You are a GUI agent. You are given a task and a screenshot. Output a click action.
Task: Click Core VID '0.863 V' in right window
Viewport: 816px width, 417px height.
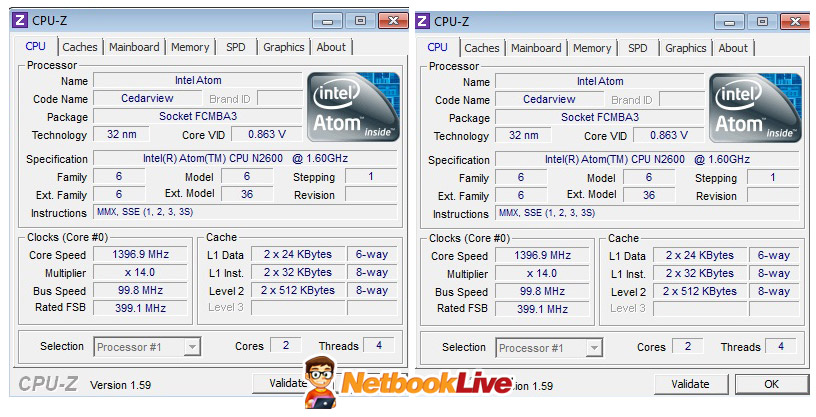pos(669,135)
